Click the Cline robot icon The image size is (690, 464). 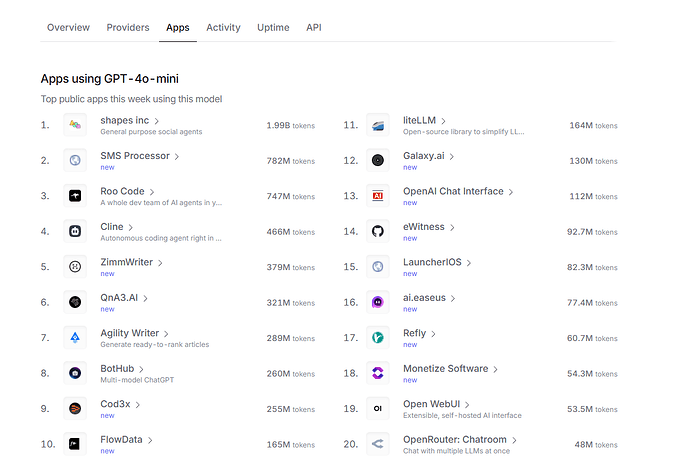click(x=75, y=231)
